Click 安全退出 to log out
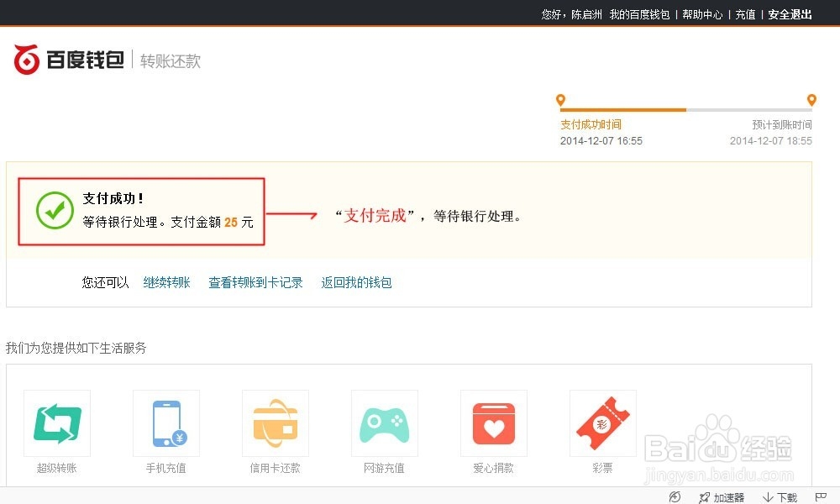This screenshot has width=840, height=504. click(789, 14)
